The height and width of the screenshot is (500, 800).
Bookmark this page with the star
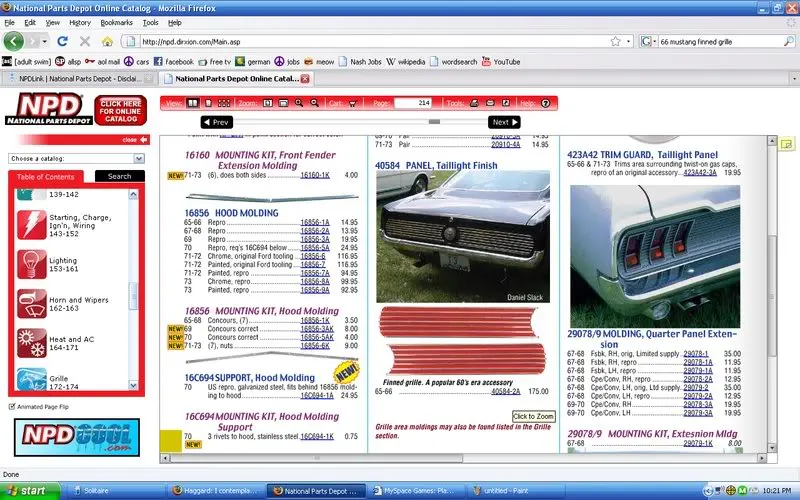coord(616,41)
